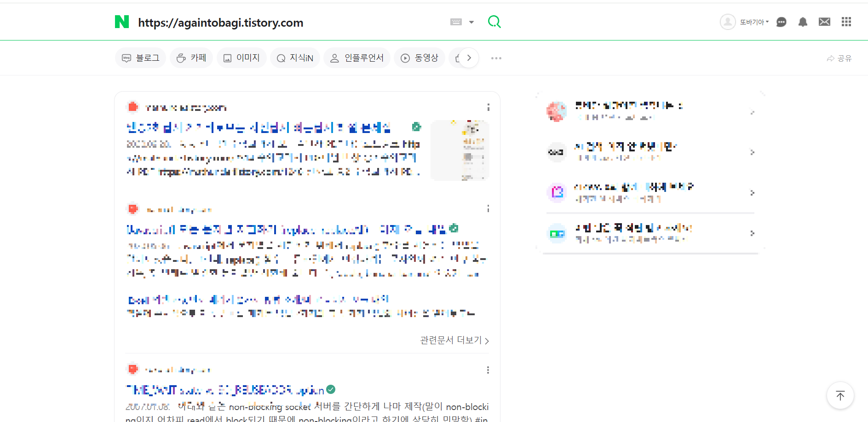Open the virtual keyboard input options
This screenshot has width=868, height=422.
tap(462, 22)
